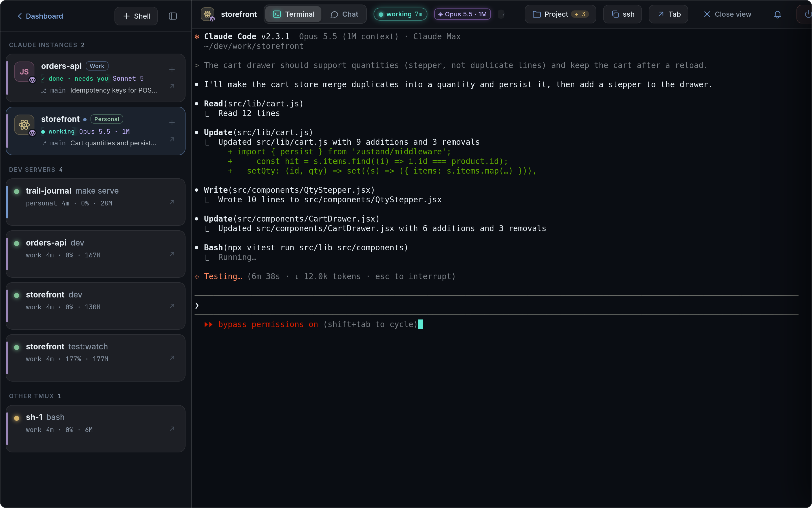Switch to the Terminal tab
This screenshot has width=812, height=508.
coord(294,14)
